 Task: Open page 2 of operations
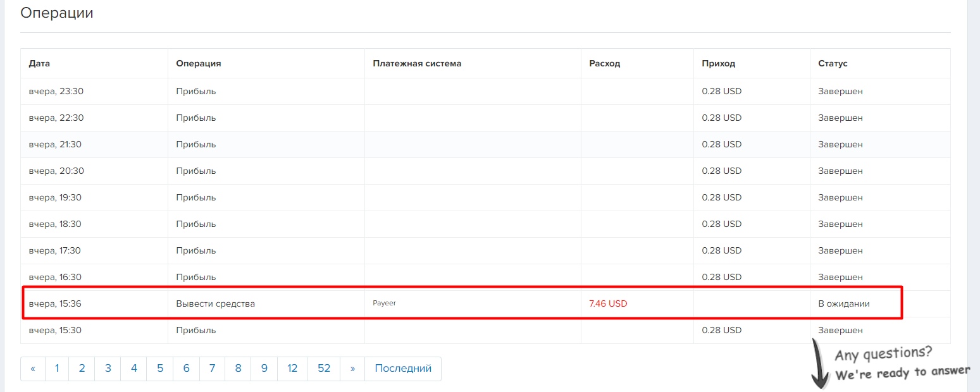(82, 369)
